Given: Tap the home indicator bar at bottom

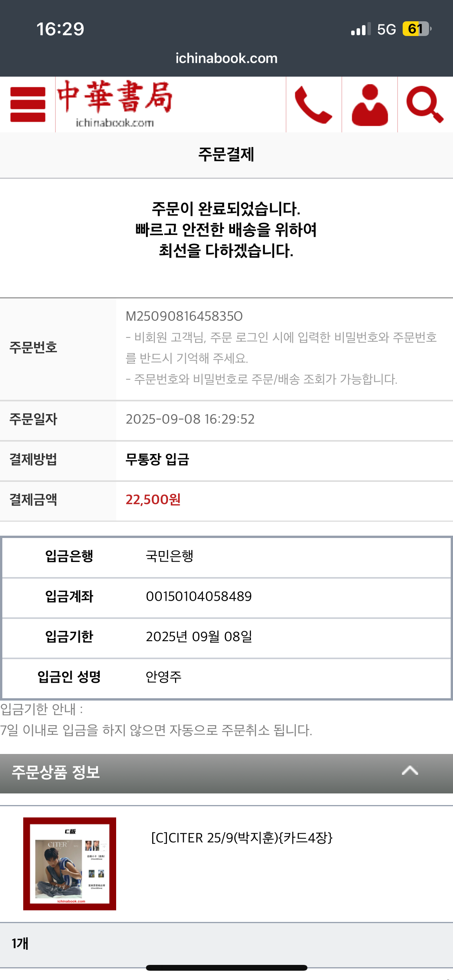Looking at the screenshot, I should coord(226,968).
